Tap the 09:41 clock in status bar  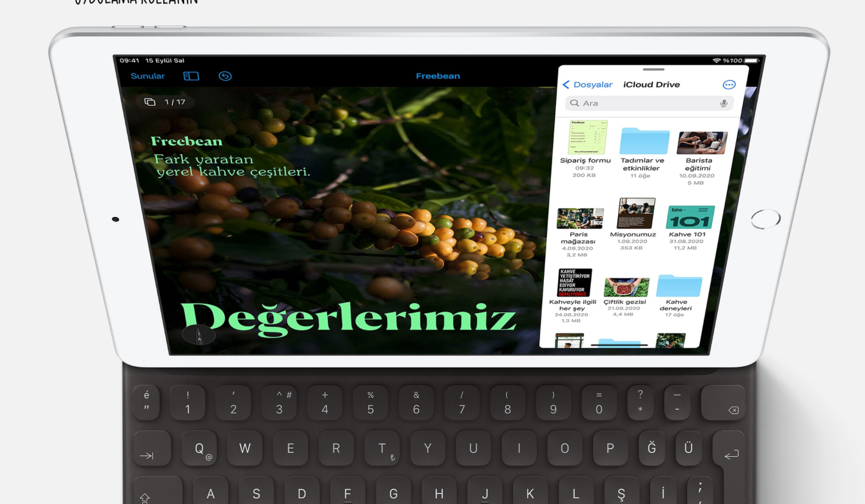[x=129, y=61]
